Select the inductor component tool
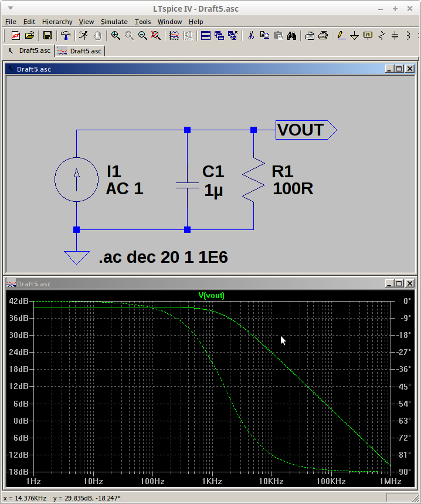The image size is (421, 504). point(409,35)
